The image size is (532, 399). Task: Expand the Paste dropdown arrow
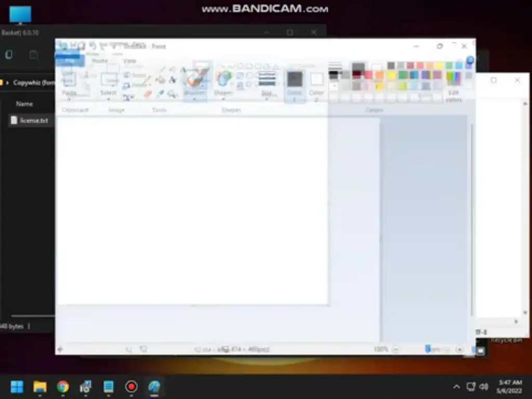coord(69,99)
